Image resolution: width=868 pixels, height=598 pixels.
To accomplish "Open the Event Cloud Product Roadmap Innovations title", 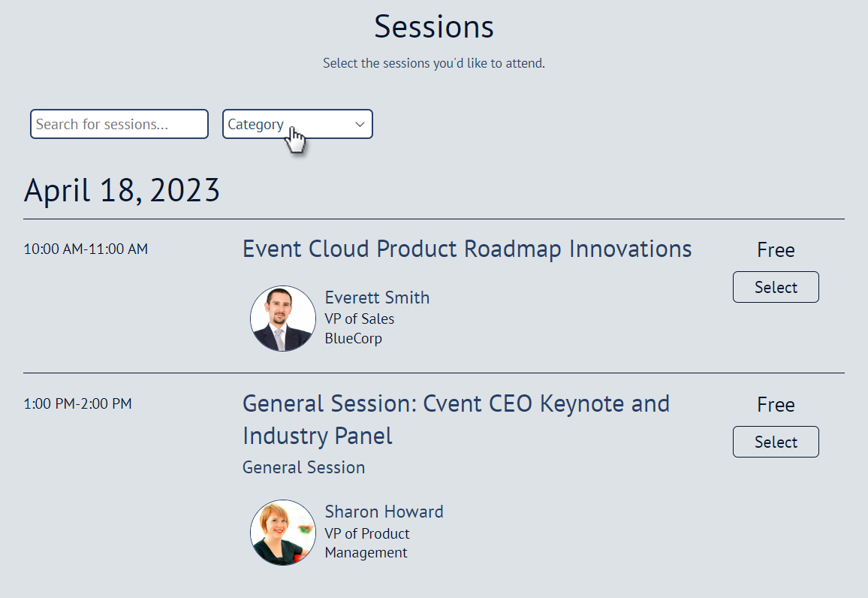I will 466,249.
